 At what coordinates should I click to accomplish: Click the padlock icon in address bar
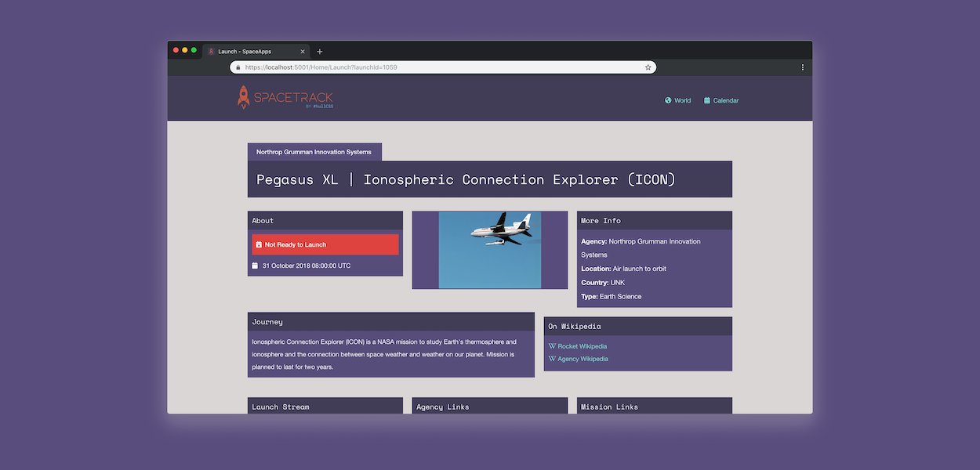point(238,67)
